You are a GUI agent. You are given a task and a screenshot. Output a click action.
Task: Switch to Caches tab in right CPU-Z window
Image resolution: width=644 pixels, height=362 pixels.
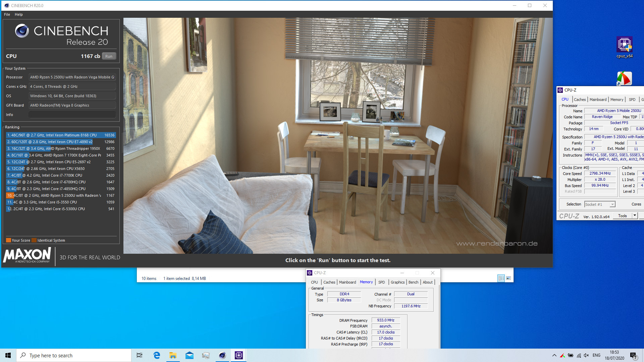[580, 100]
